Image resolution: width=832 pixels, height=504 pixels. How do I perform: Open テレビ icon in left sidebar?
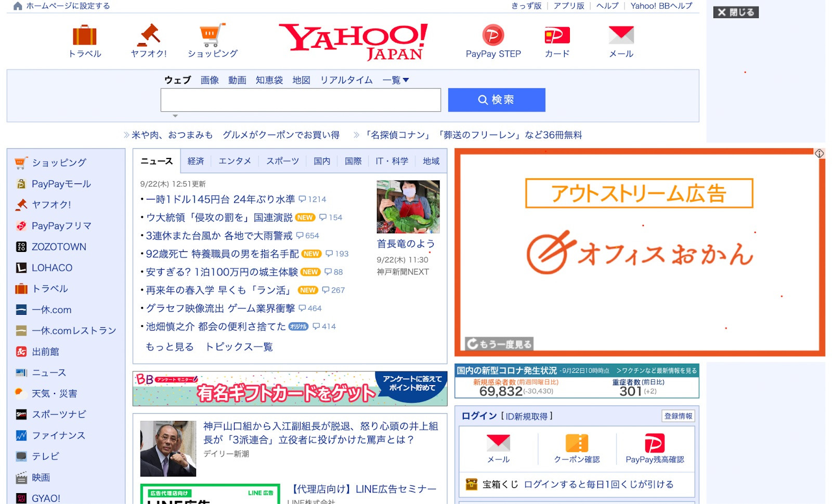tap(21, 456)
